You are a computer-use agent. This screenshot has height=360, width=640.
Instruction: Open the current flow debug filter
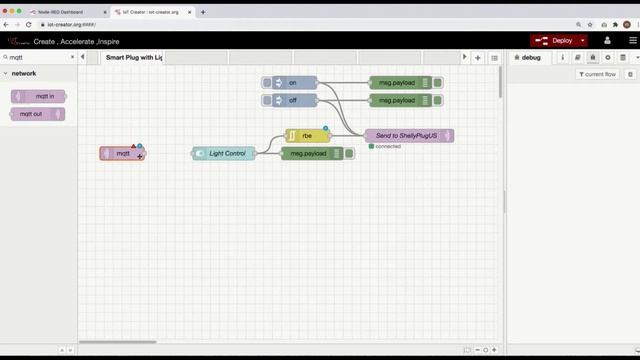(x=597, y=74)
